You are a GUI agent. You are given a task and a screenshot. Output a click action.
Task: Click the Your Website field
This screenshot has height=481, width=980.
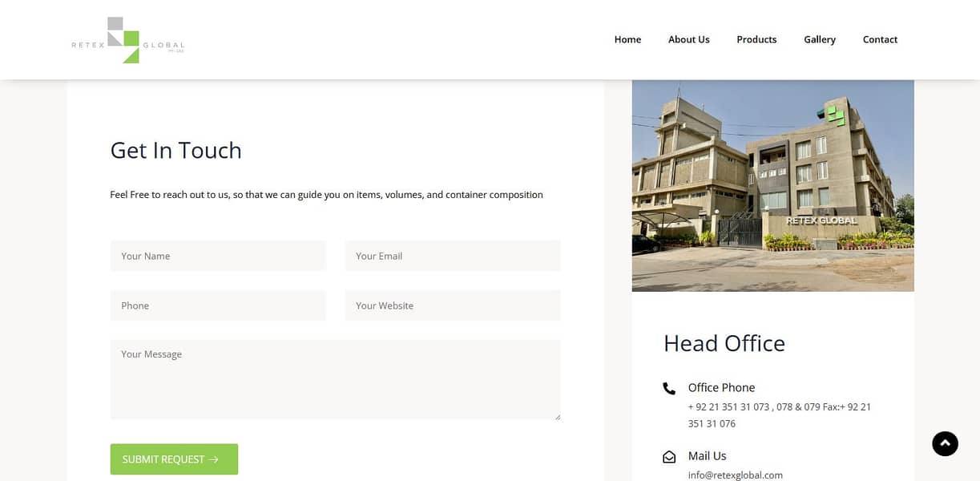453,305
